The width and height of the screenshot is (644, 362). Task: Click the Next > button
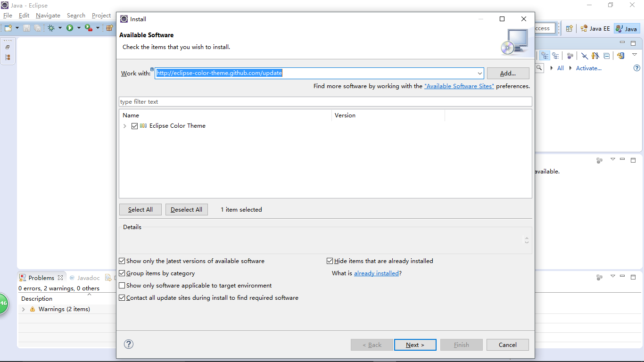(x=415, y=345)
